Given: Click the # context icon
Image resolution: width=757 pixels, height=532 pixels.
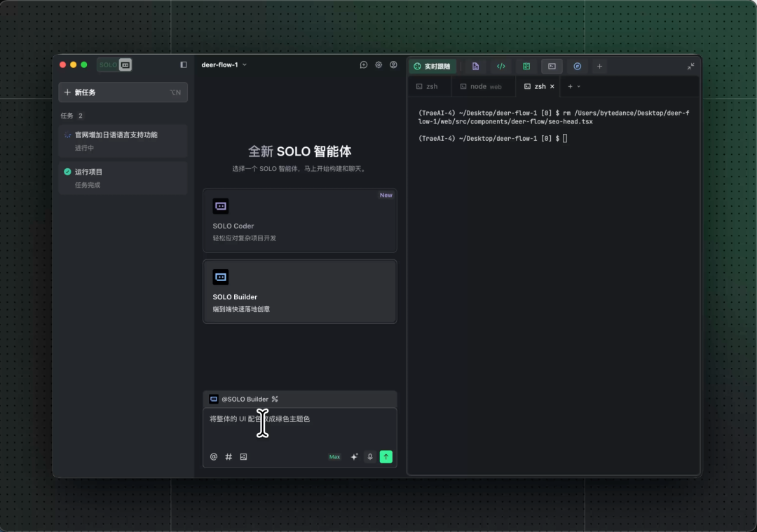Looking at the screenshot, I should (x=229, y=457).
